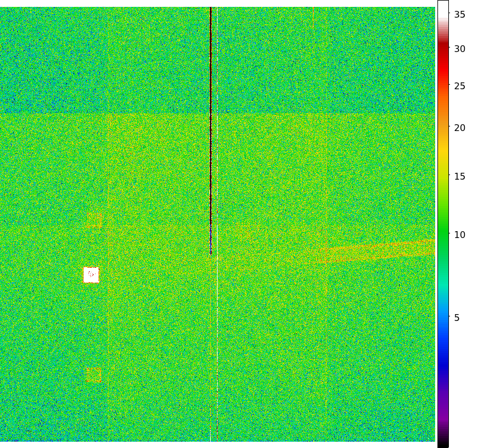
Task: Click the faint yellow square above white square
Action: 94,220
